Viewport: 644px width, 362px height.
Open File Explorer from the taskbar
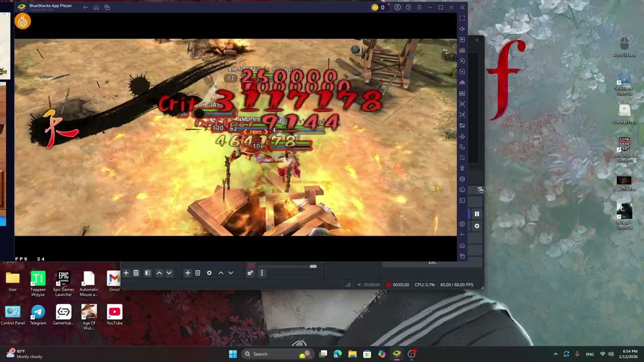click(352, 354)
